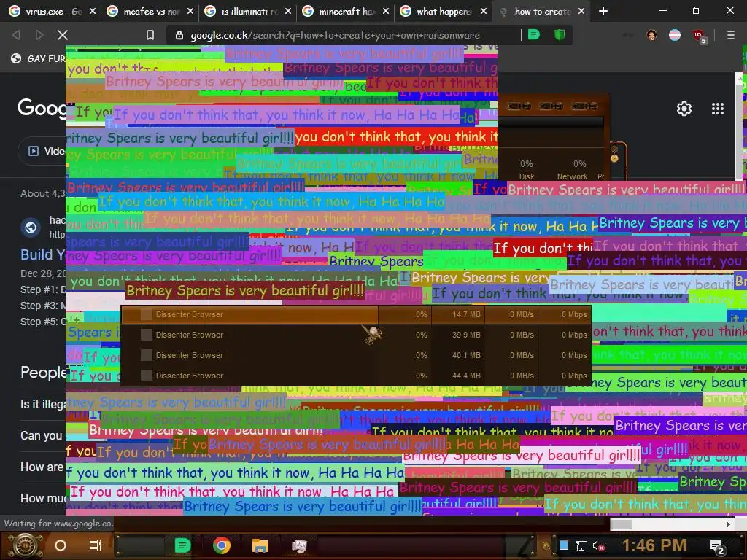747x560 pixels.
Task: Click the blue square tray icon
Action: click(564, 545)
